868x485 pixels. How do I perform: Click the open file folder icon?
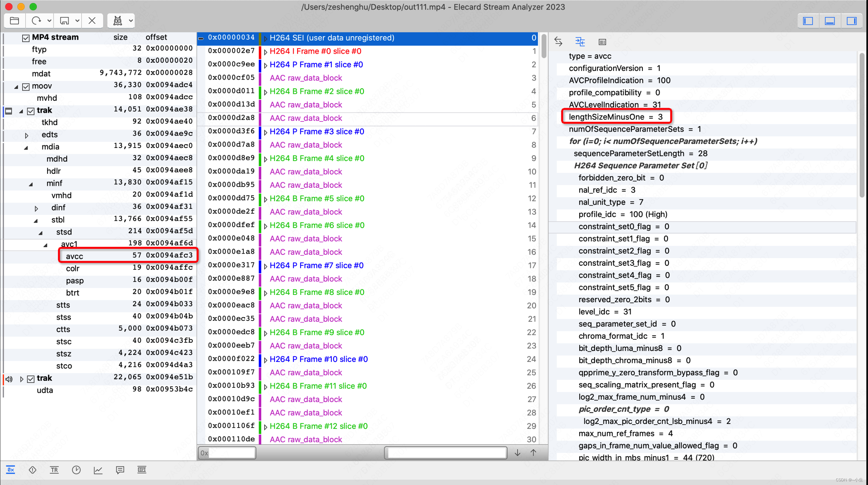[x=15, y=21]
